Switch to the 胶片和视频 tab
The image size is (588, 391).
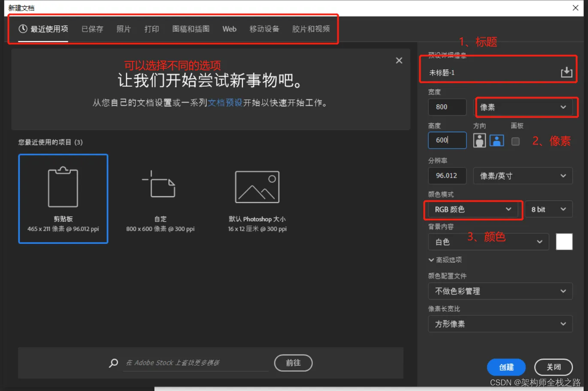pos(311,29)
